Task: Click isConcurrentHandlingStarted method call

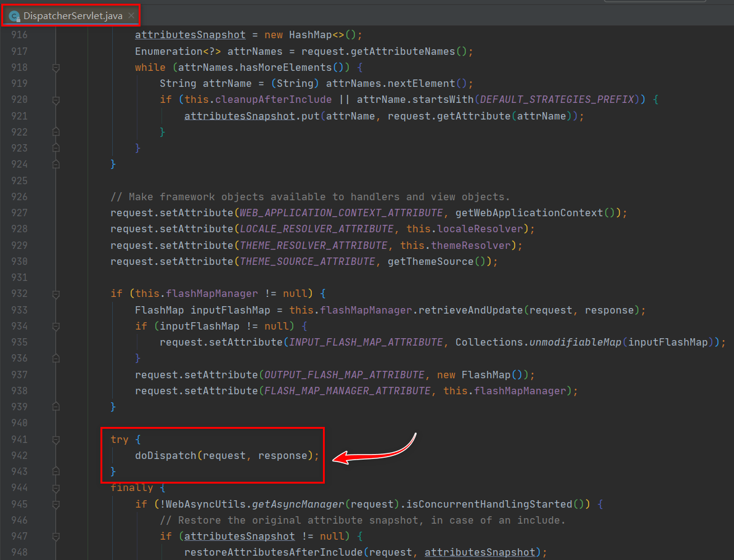Action: click(489, 505)
